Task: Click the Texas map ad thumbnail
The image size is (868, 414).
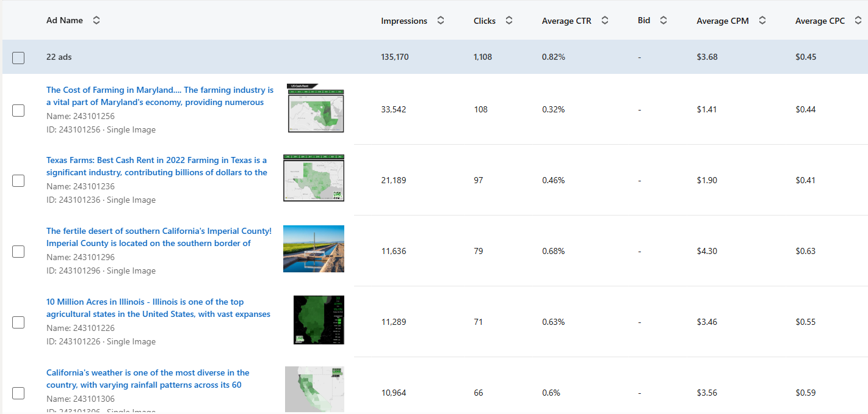Action: pyautogui.click(x=314, y=178)
